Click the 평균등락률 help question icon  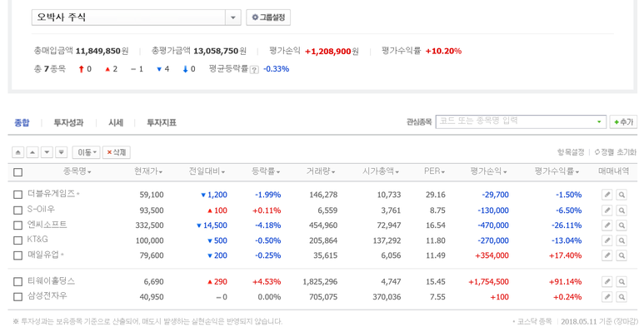coord(255,70)
